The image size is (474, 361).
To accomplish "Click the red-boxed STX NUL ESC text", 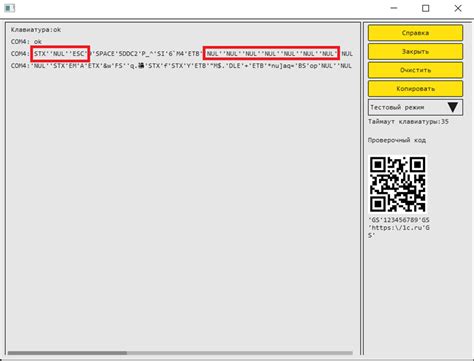I will 60,54.
